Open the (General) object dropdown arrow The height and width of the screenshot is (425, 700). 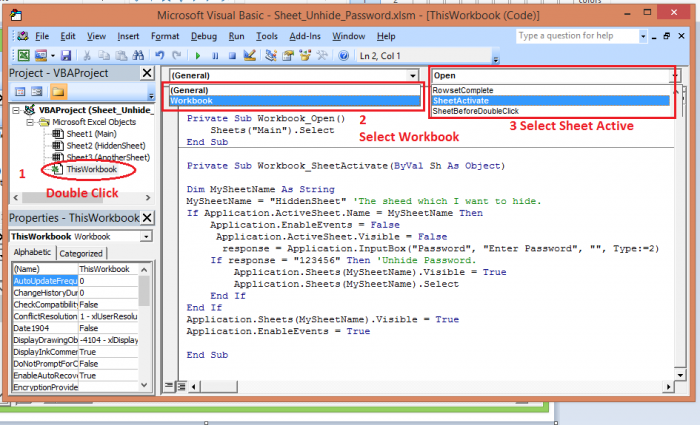(x=413, y=76)
